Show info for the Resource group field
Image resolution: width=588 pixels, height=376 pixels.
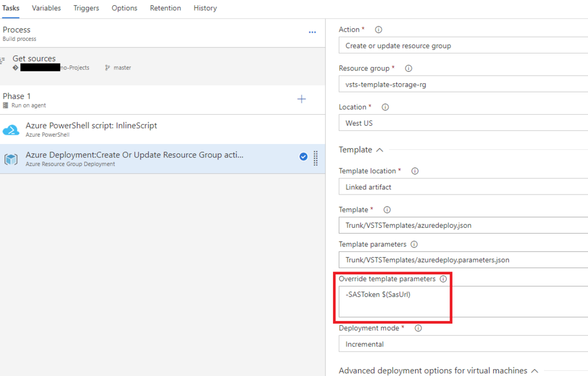pos(408,68)
